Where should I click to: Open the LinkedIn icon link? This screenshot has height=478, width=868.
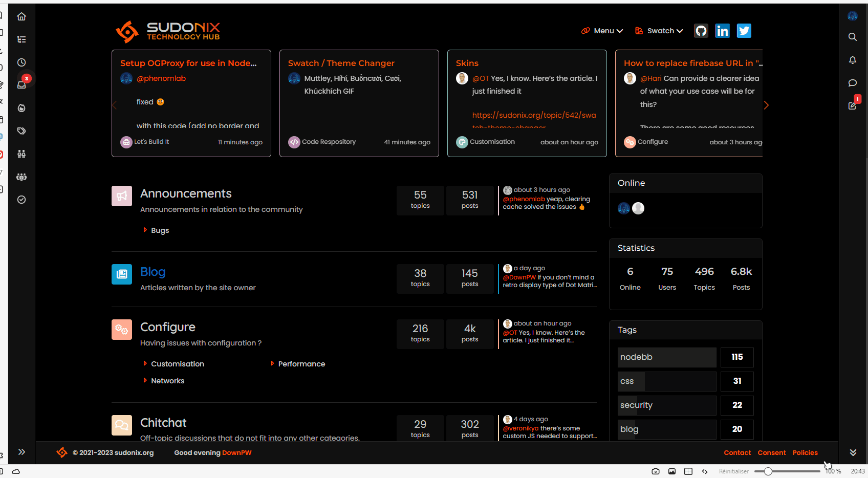point(722,31)
